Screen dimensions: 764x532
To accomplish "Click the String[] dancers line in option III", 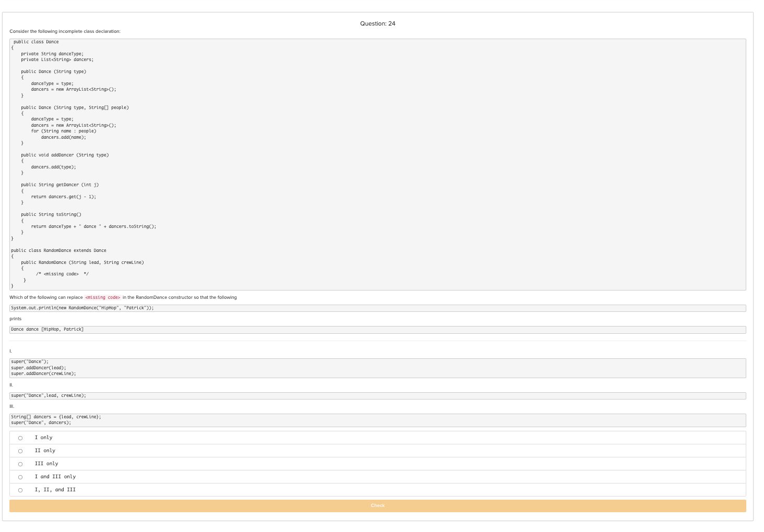I will (56, 417).
